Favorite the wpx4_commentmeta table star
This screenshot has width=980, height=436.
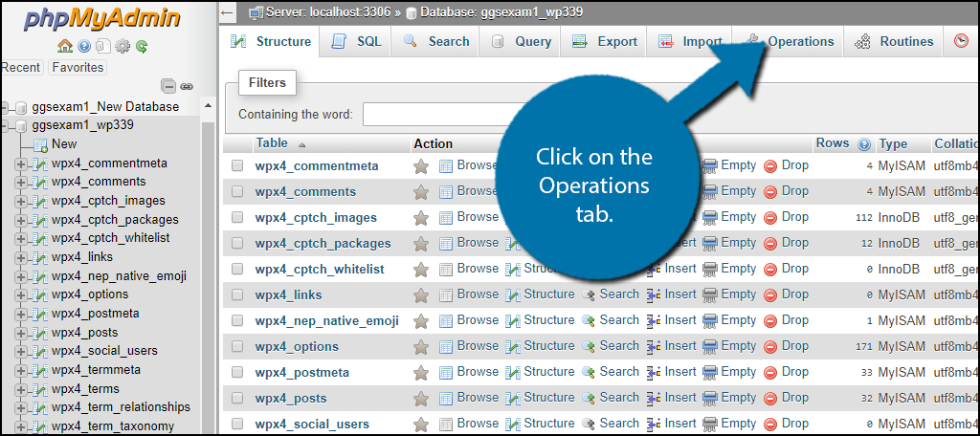(x=421, y=166)
